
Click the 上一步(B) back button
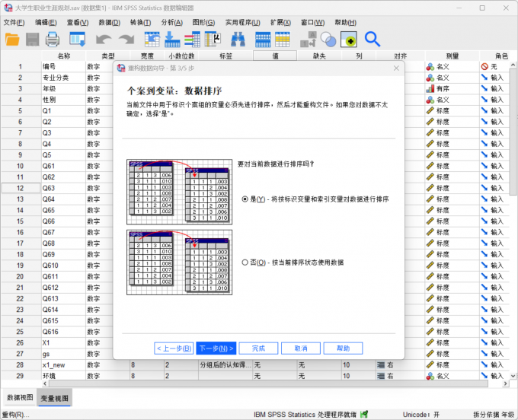click(174, 348)
